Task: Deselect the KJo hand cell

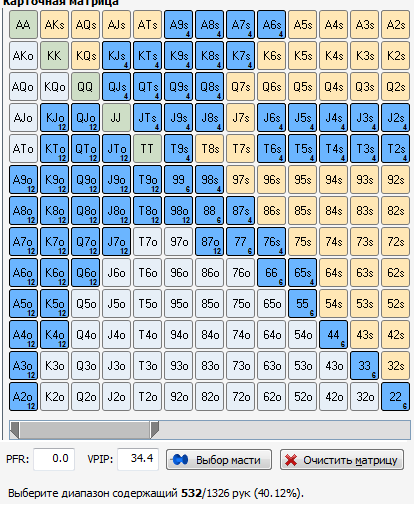Action: click(x=54, y=118)
